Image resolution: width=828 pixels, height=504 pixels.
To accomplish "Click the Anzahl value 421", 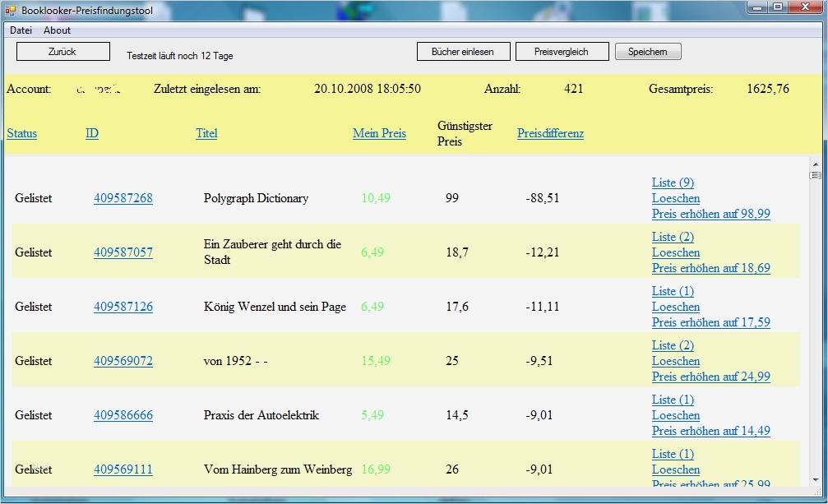I will click(573, 89).
